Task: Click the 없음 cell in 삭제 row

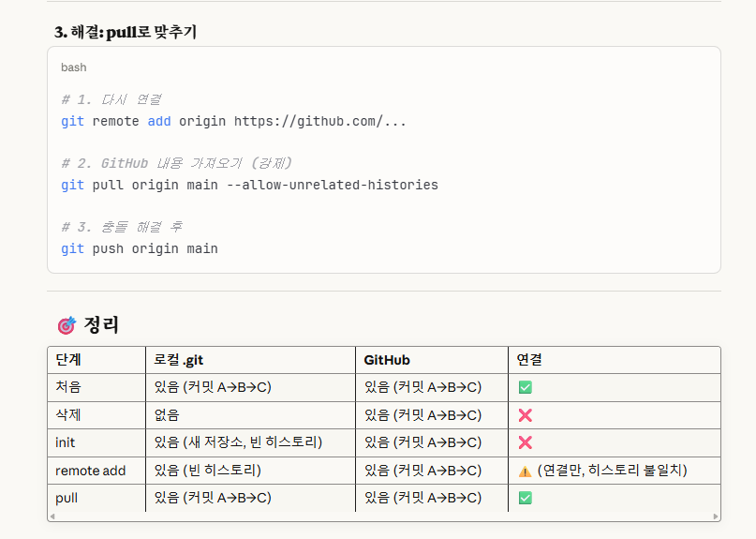Action: (167, 415)
